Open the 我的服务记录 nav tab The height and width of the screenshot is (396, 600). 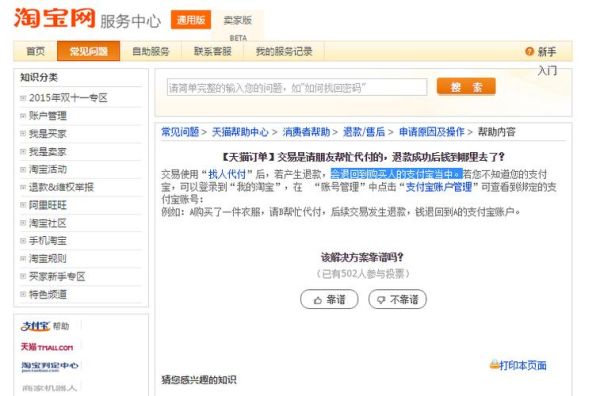click(284, 51)
